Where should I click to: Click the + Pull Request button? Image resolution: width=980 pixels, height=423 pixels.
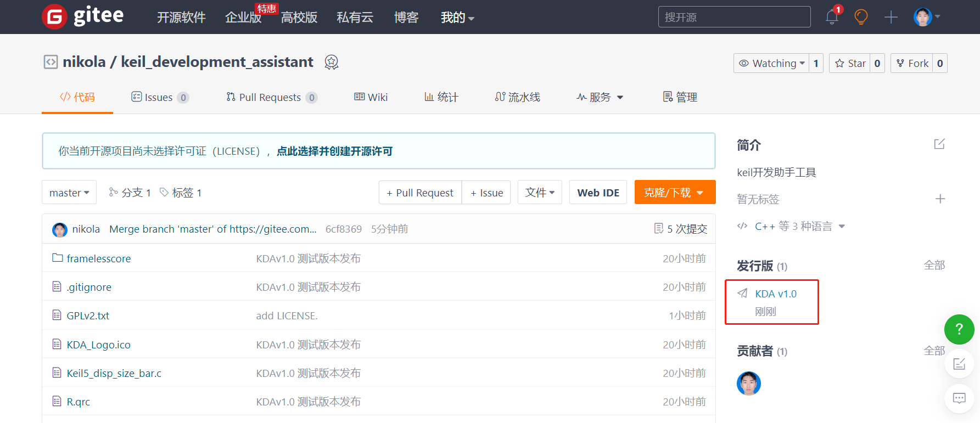tap(420, 193)
